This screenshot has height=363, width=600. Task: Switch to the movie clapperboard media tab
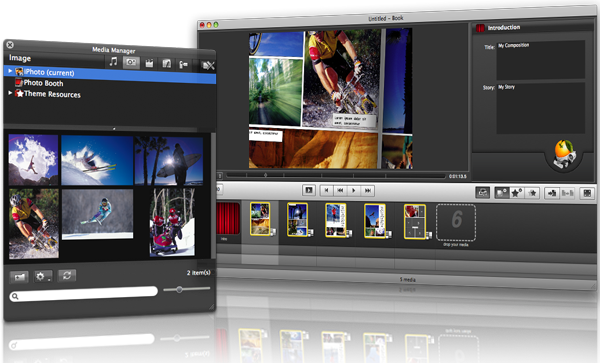pos(149,63)
